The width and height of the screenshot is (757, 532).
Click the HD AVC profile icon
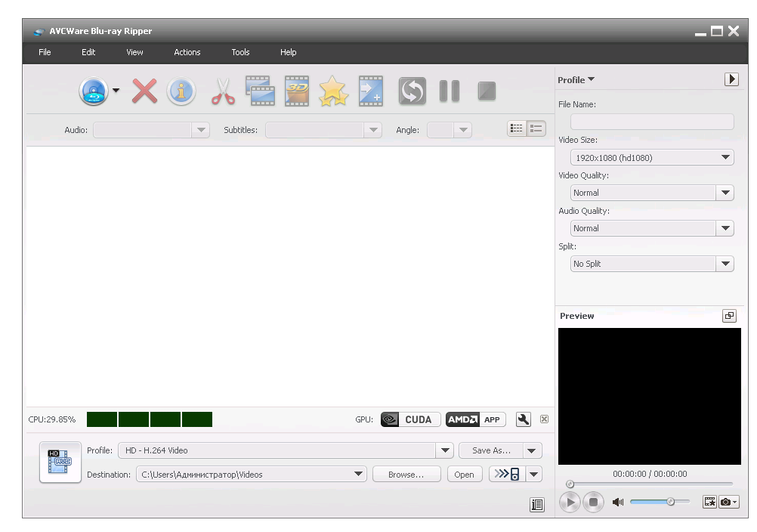coord(60,462)
